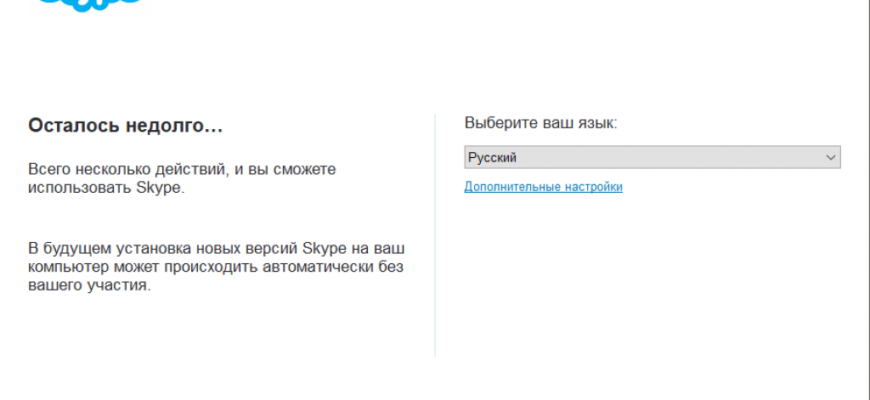870x400 pixels.
Task: Click the word Skype in новых версий Skype
Action: pos(323,247)
